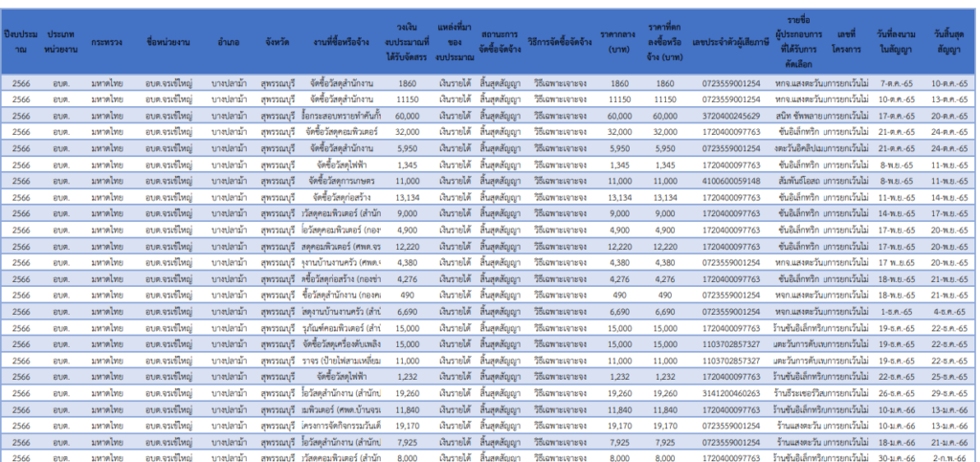
Task: Select tax ID 3141200460263
Action: 731,393
